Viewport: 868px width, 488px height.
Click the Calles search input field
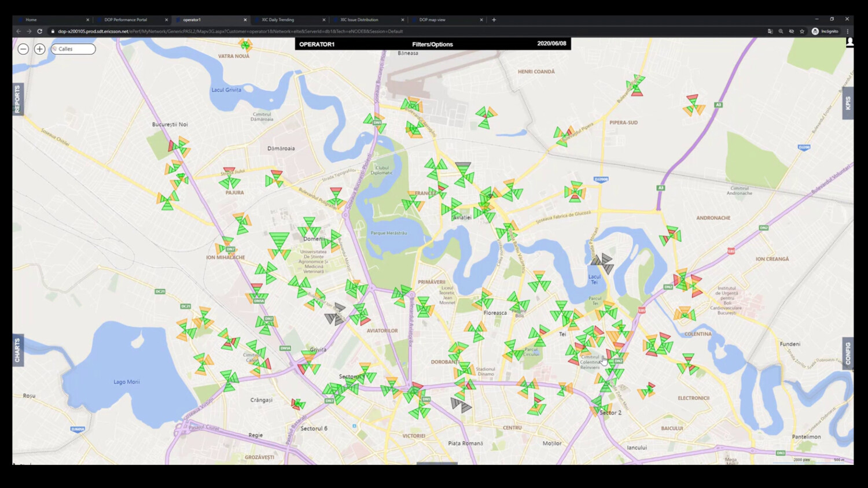[x=74, y=49]
